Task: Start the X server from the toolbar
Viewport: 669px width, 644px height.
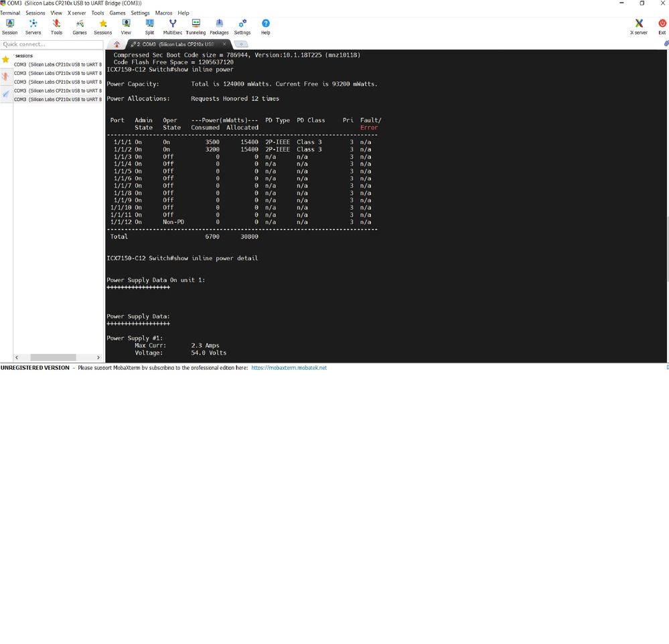Action: pos(638,27)
